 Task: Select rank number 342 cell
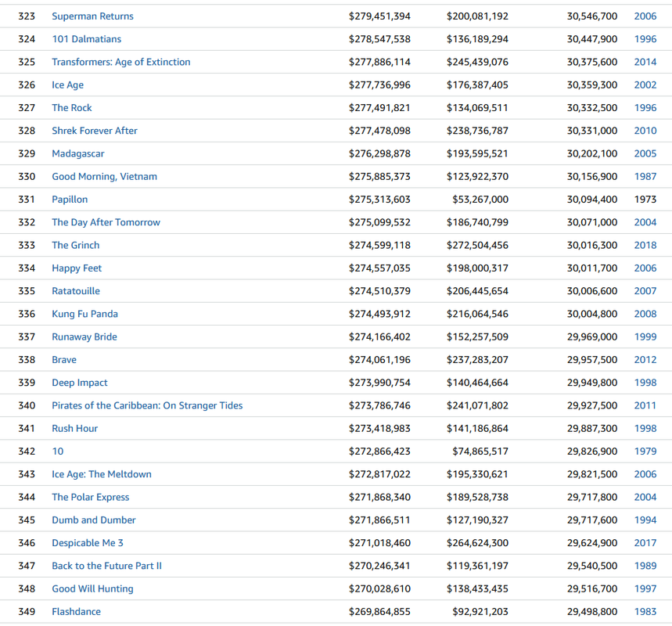click(x=27, y=452)
